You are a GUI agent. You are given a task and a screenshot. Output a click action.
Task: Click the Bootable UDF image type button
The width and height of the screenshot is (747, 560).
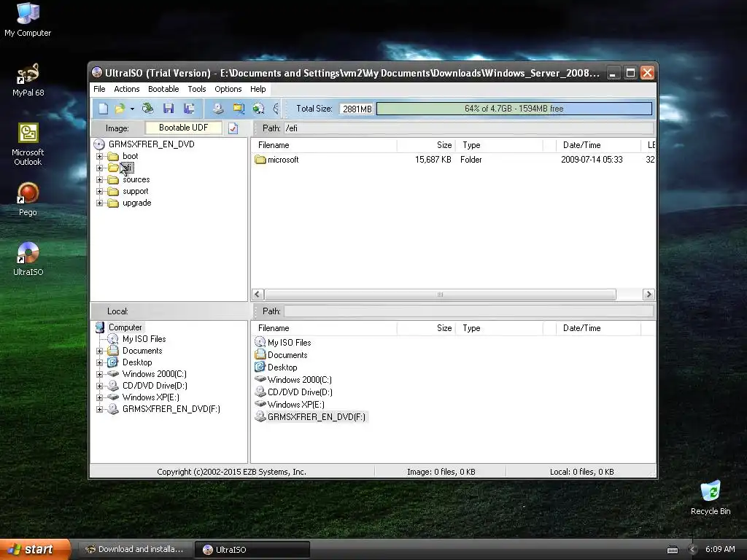click(183, 128)
